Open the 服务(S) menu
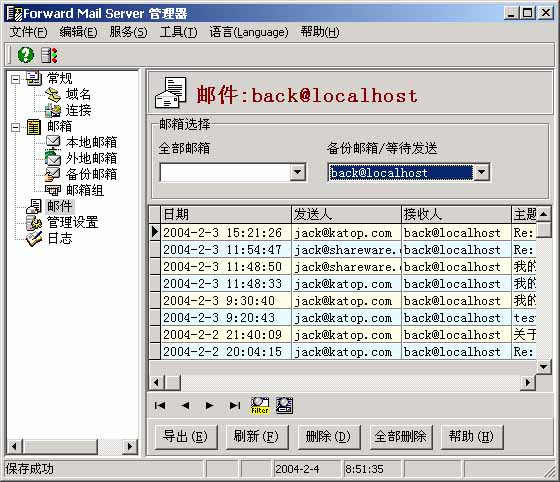The image size is (560, 482). pos(128,32)
